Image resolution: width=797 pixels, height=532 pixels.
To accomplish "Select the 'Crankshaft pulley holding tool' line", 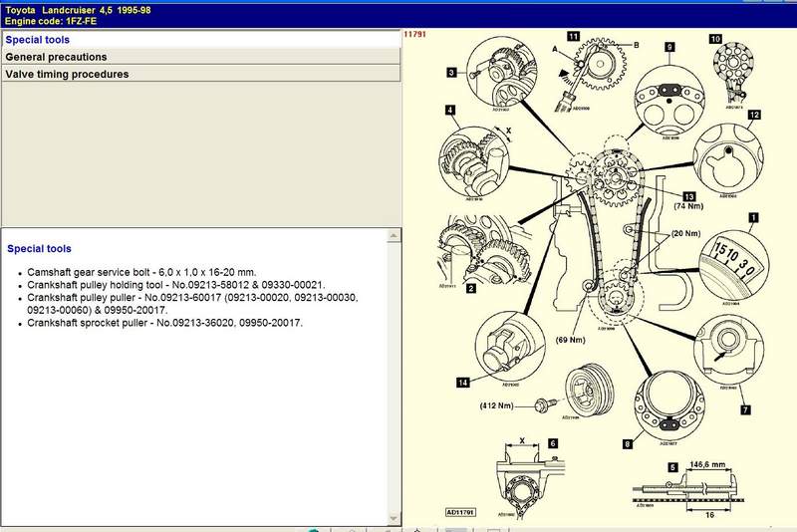I will (x=176, y=285).
